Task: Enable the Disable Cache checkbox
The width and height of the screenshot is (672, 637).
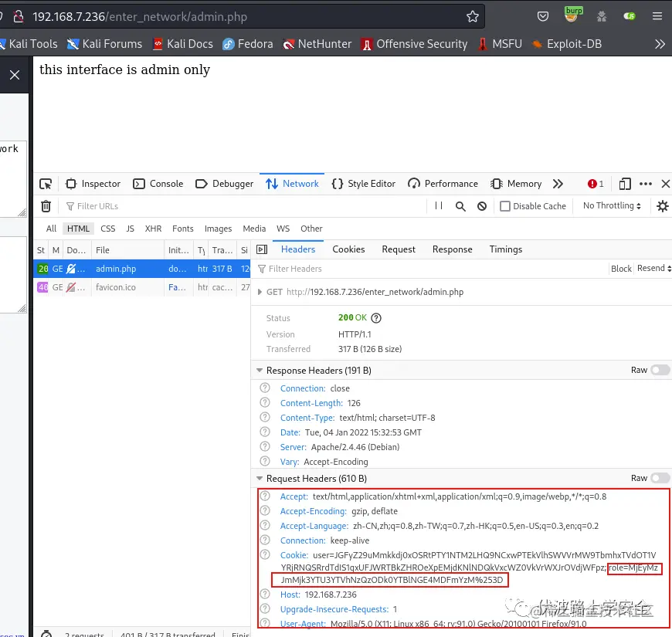Action: 505,206
